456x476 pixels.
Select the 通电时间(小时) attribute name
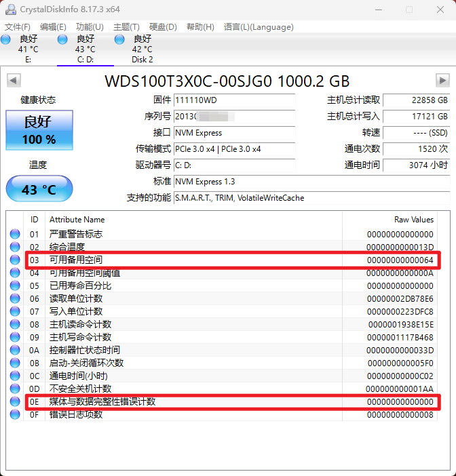point(79,376)
